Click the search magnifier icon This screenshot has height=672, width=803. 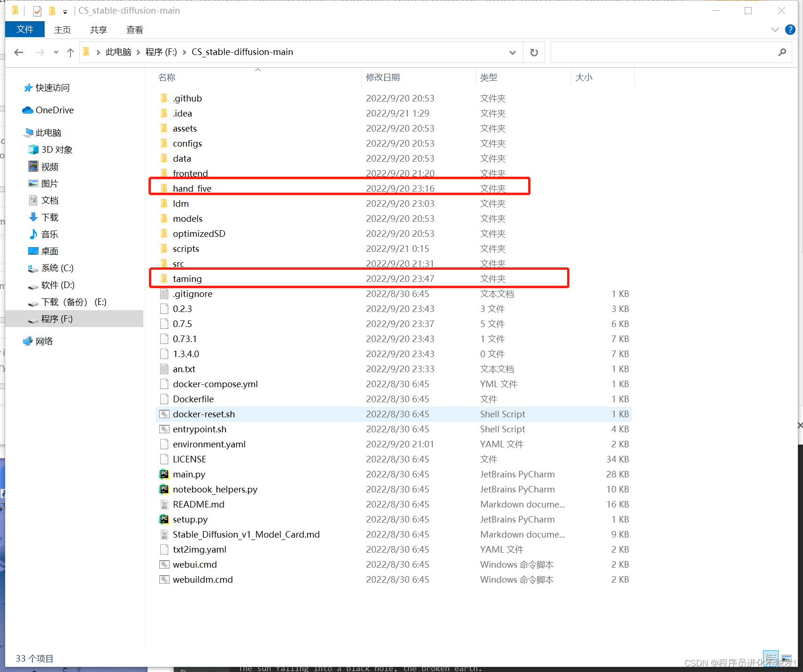782,52
